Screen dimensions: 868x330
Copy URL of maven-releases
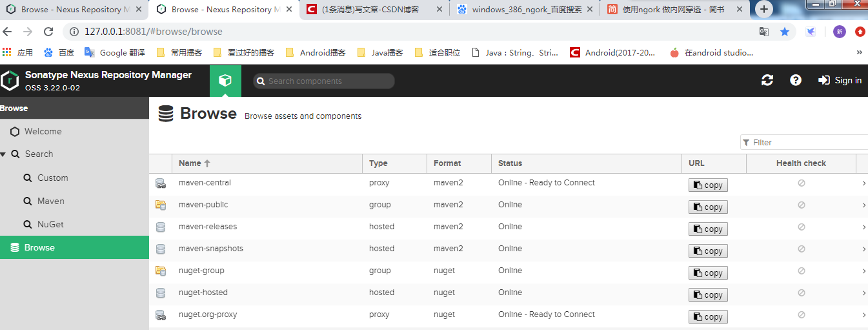[x=708, y=229]
